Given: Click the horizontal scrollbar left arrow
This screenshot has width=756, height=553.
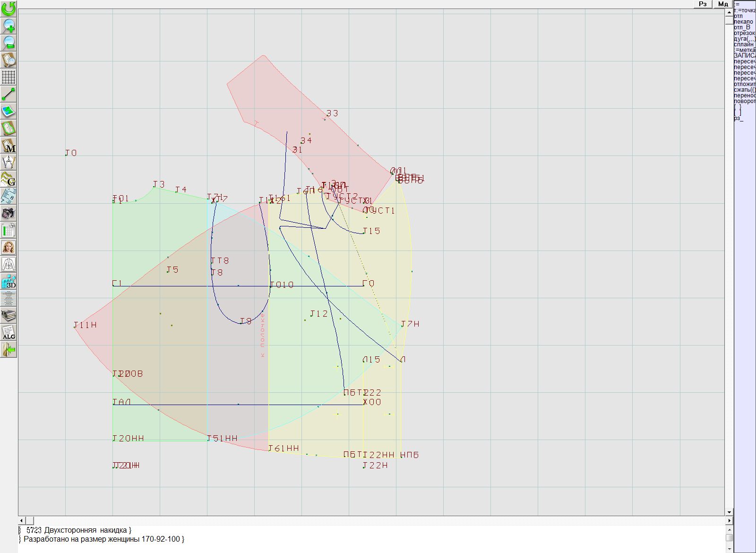Looking at the screenshot, I should 22,520.
